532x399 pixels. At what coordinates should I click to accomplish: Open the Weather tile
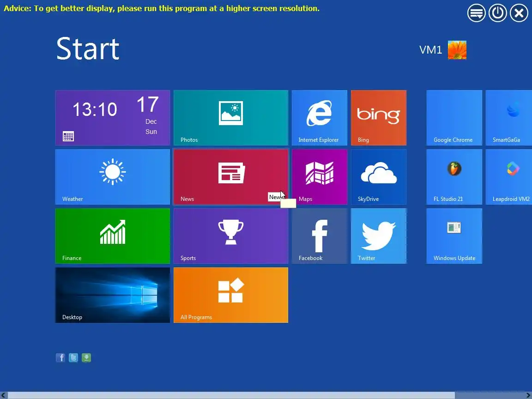[x=113, y=177]
